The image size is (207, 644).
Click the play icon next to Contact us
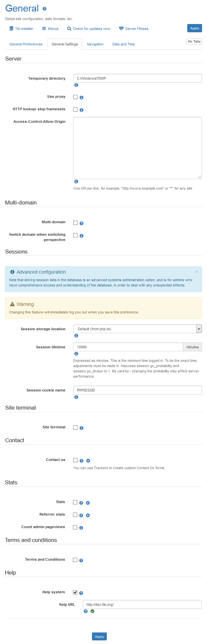coord(88,461)
